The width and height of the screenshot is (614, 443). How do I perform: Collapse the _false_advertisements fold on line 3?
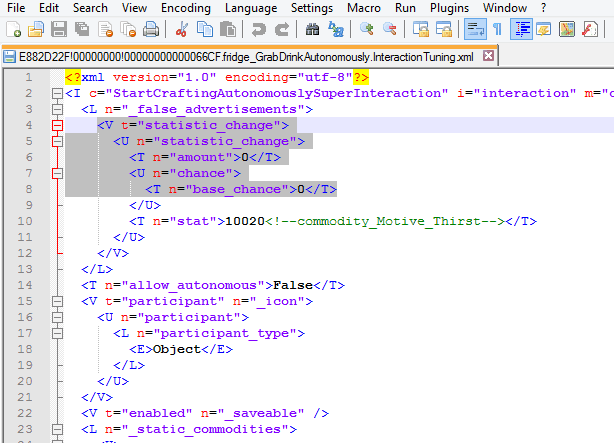tap(57, 110)
